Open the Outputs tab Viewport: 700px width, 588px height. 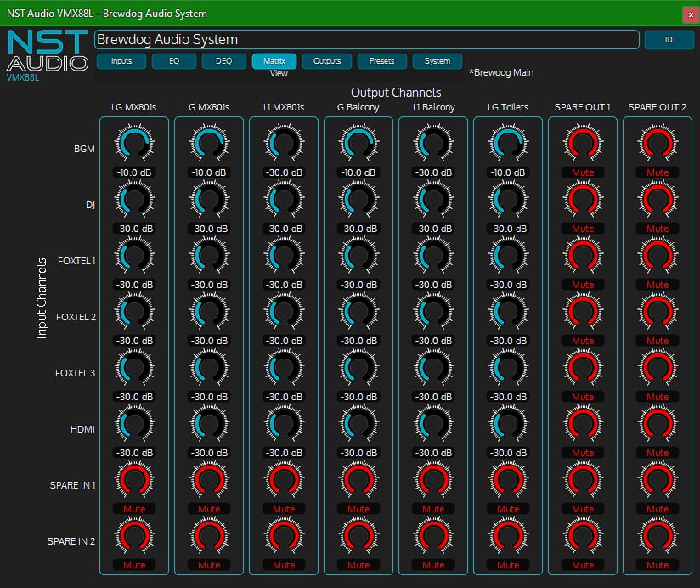327,61
